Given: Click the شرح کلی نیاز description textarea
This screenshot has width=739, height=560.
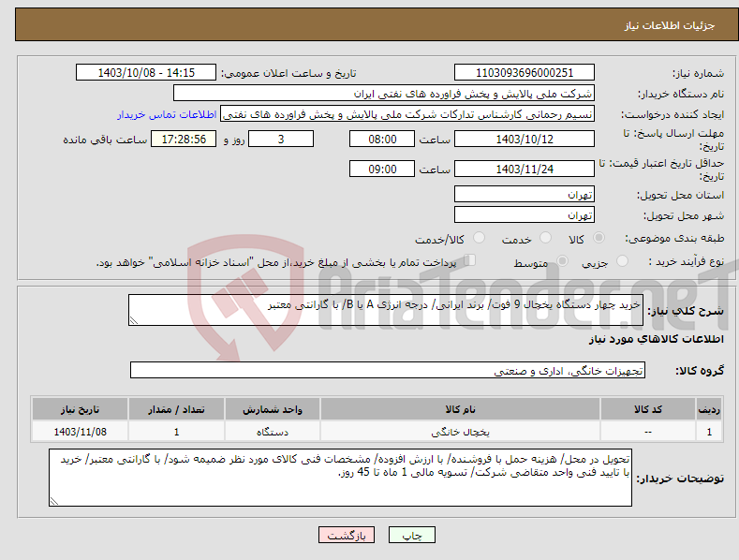Looking at the screenshot, I should click(x=386, y=310).
